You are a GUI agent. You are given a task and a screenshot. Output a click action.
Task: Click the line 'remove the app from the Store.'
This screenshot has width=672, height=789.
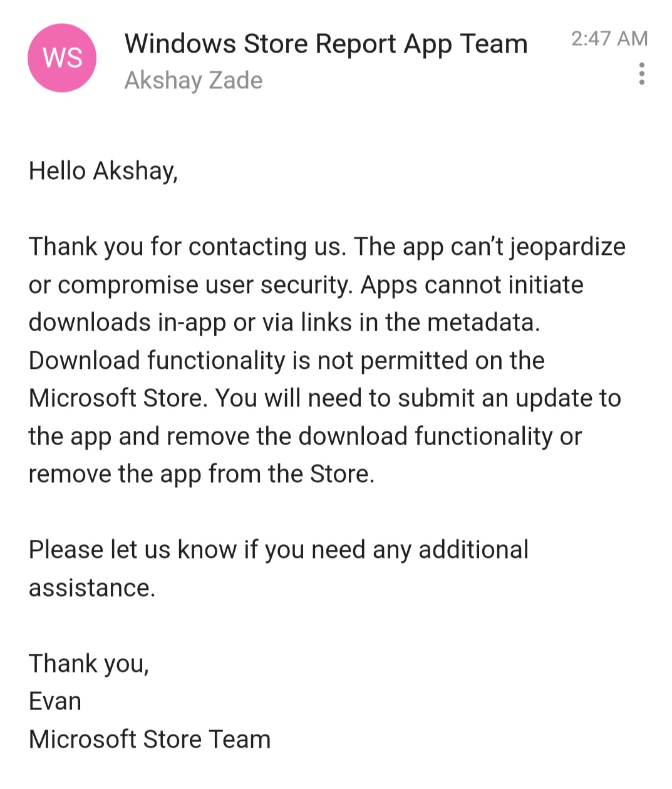point(202,474)
